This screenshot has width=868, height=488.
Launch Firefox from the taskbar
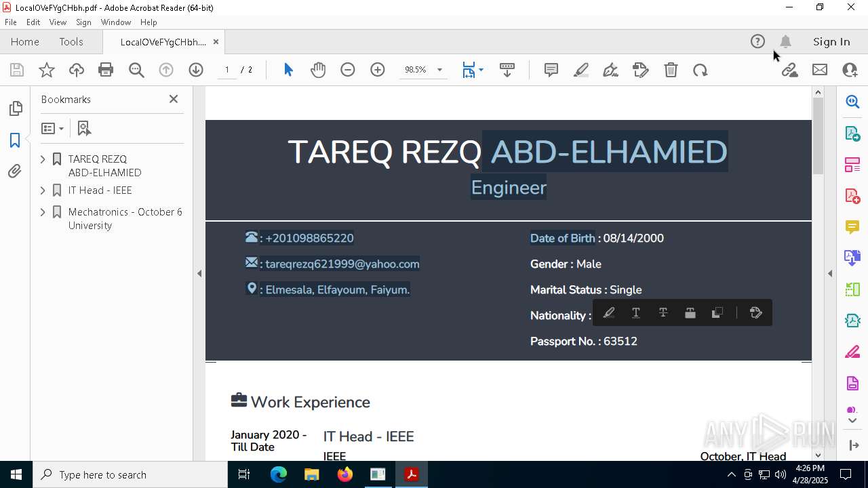345,474
